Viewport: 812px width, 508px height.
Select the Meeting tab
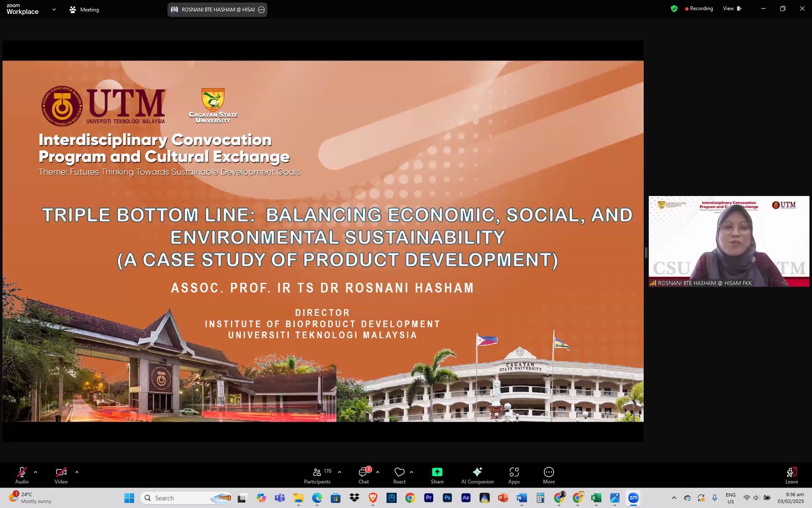[84, 9]
